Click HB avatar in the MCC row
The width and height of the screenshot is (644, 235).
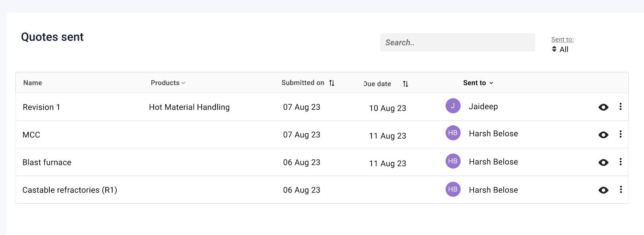(x=453, y=133)
